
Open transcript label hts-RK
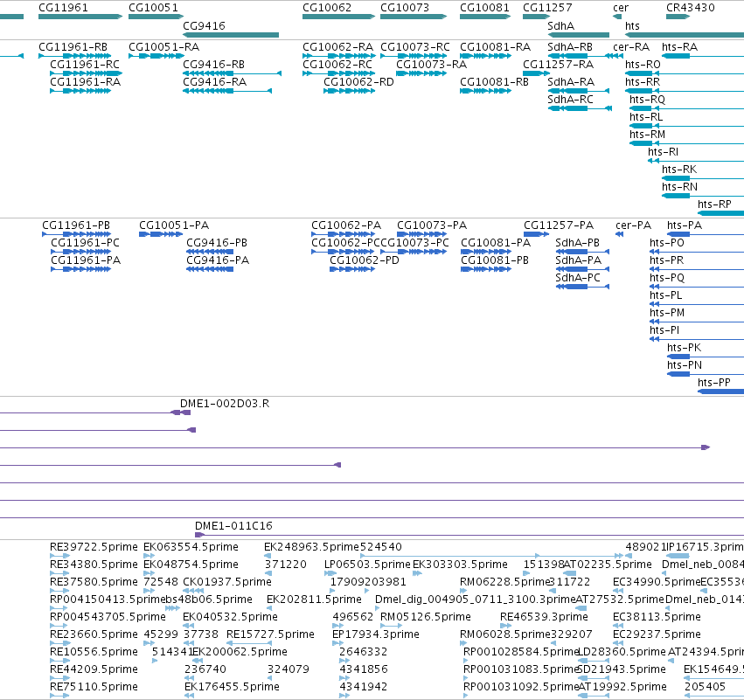pos(679,170)
